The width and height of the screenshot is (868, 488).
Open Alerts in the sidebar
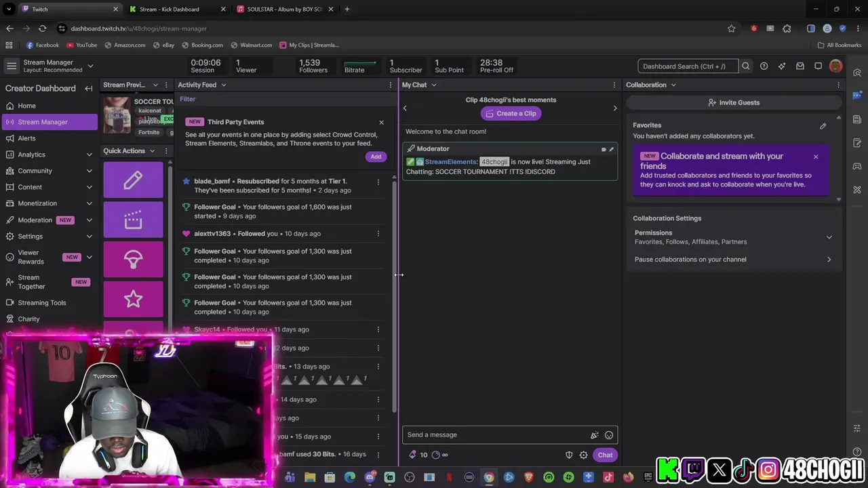[49, 138]
